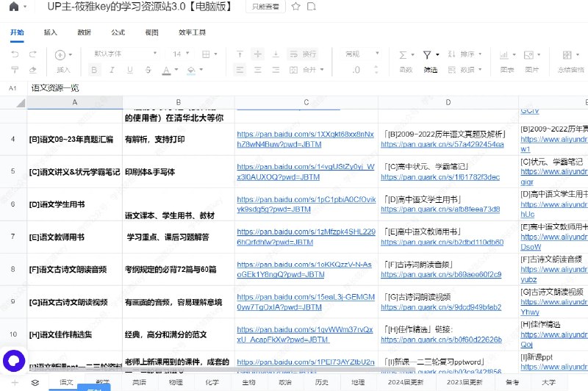Open Baidu link for 语文09~23年真题汇编
This screenshot has height=391, width=588.
[x=305, y=139]
